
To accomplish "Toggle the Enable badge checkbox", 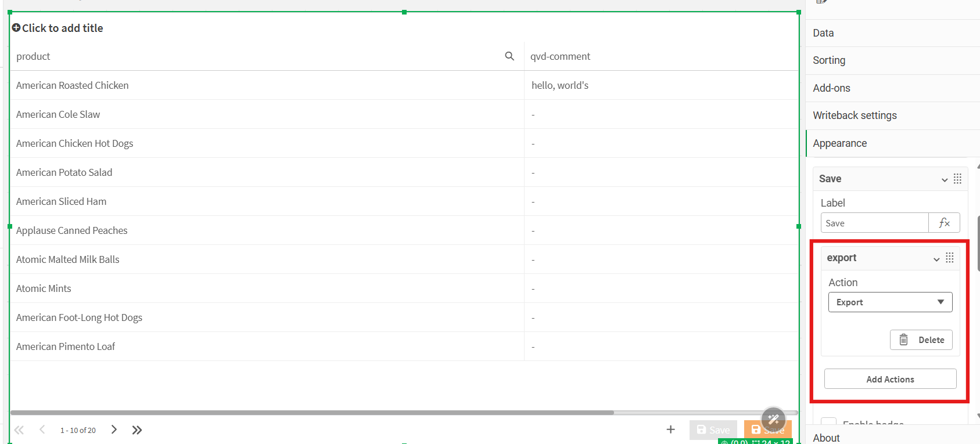I will pyautogui.click(x=828, y=423).
